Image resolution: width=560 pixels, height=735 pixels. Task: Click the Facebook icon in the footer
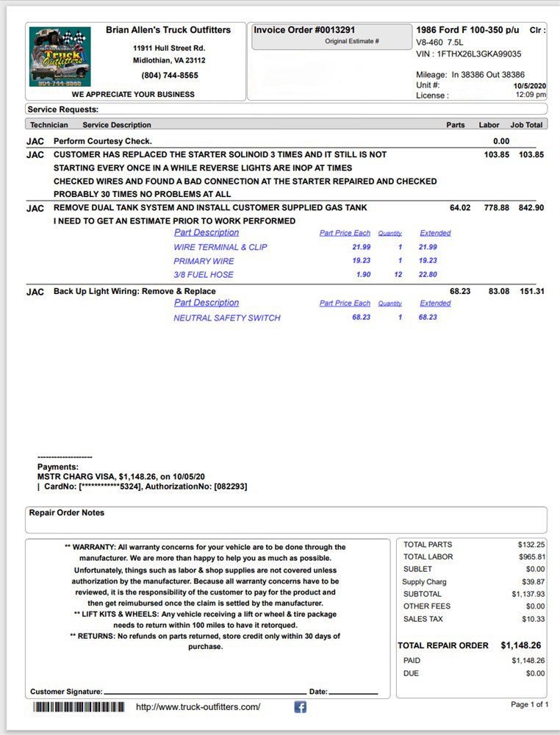(300, 706)
